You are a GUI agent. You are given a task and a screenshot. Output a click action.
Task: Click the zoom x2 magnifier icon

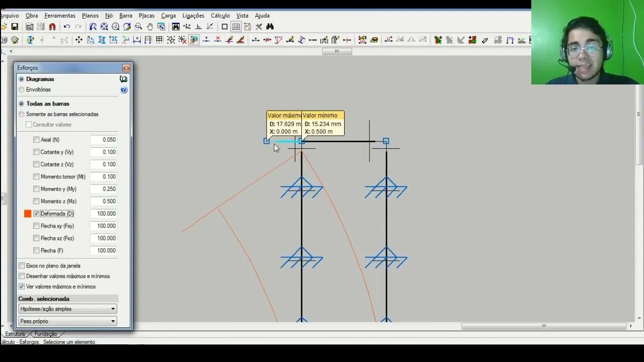tap(116, 27)
